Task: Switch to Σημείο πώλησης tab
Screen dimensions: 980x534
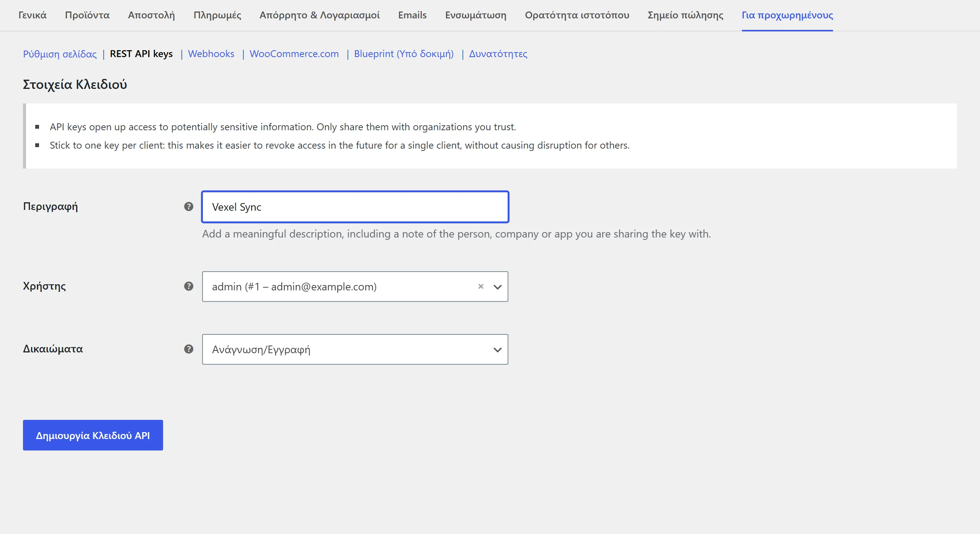Action: point(685,15)
